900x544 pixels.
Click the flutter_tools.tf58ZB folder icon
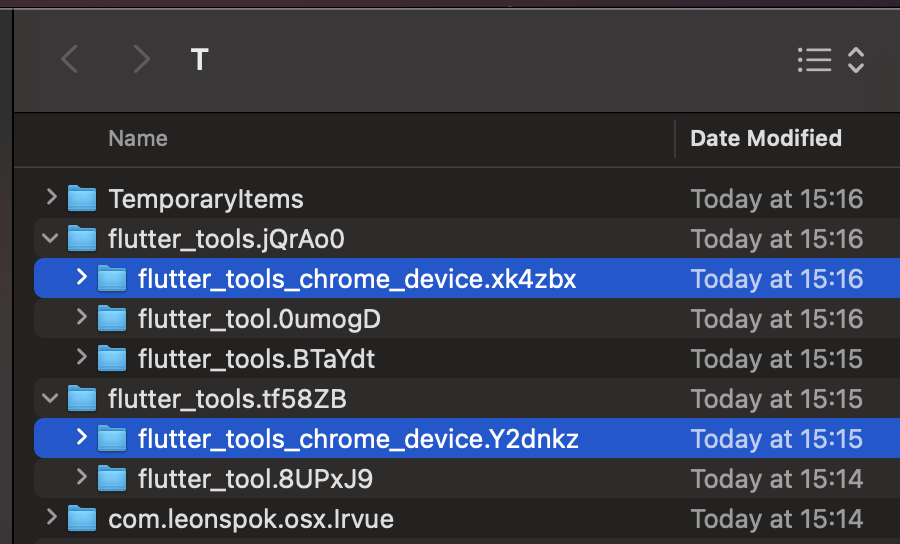click(x=82, y=399)
